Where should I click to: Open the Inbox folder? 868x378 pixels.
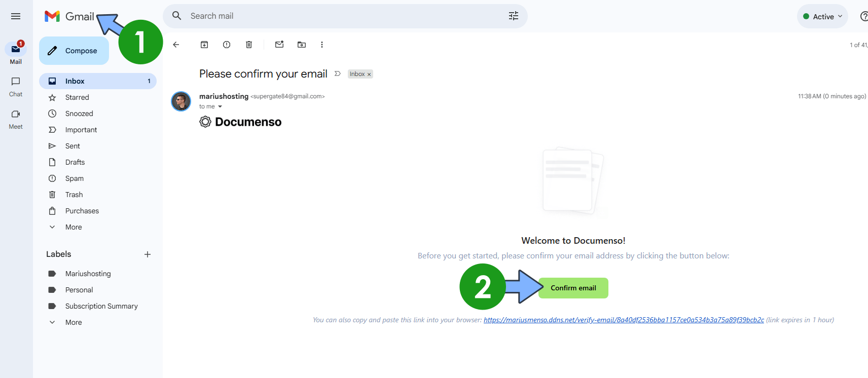pos(98,81)
